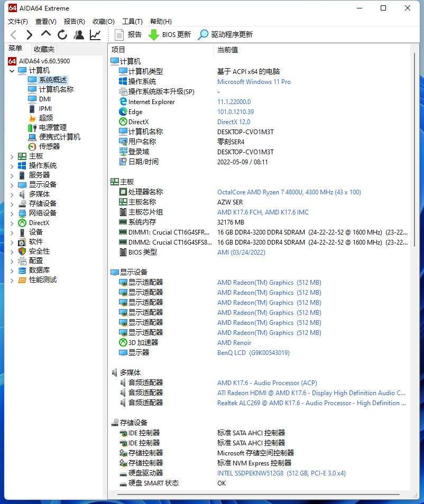Expand the 网络设备 tree node
The height and width of the screenshot is (504, 424).
pos(12,214)
